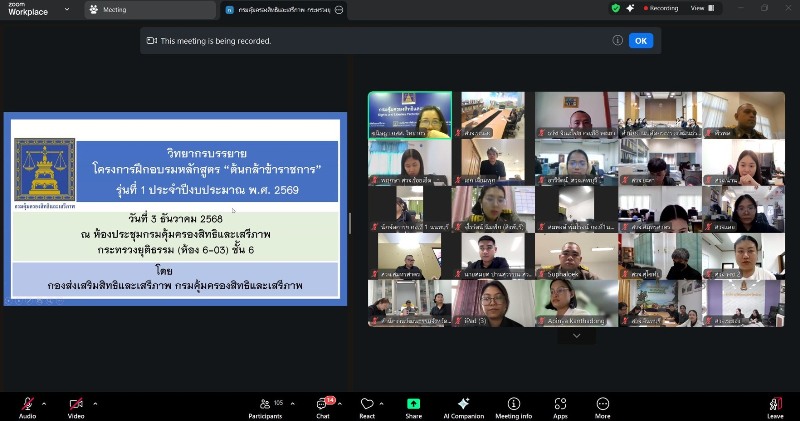The height and width of the screenshot is (421, 800).
Task: Unmute microphone with the Audio button
Action: pyautogui.click(x=27, y=404)
